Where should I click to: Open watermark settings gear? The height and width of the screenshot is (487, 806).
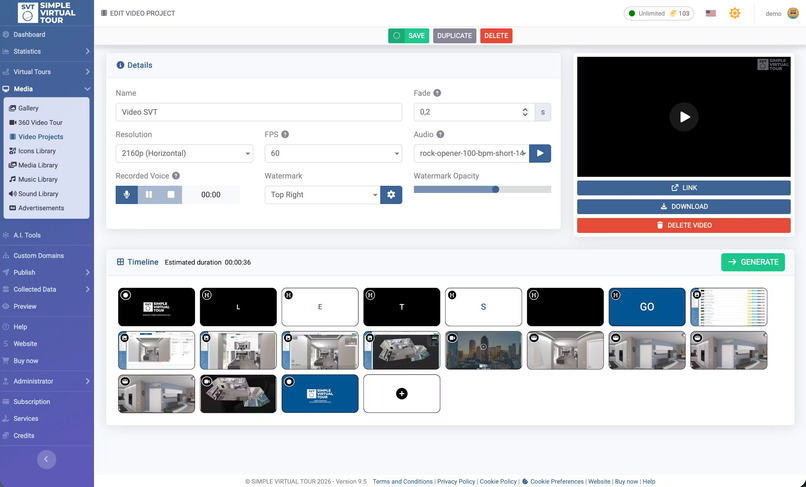pos(391,195)
